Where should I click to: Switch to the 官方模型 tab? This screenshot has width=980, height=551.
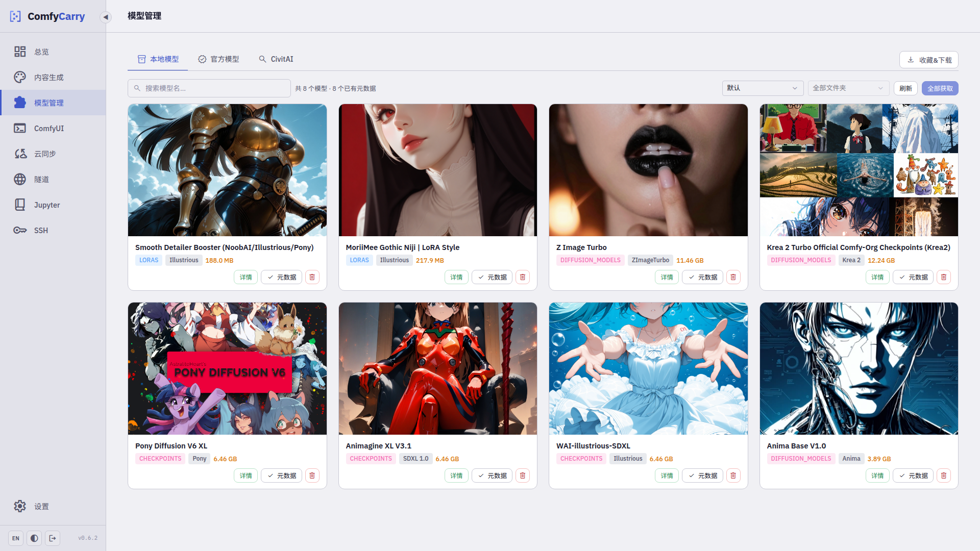coord(218,59)
